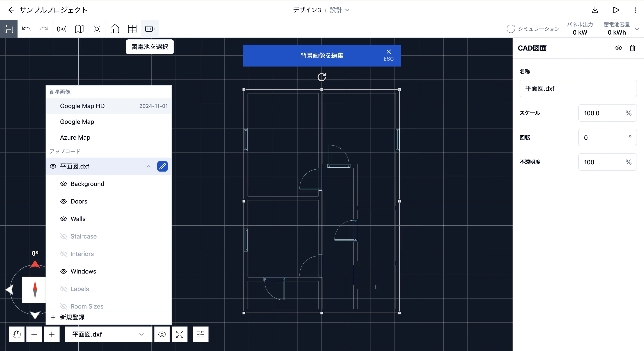The width and height of the screenshot is (644, 351).
Task: Open the sliders settings icon
Action: (200, 334)
